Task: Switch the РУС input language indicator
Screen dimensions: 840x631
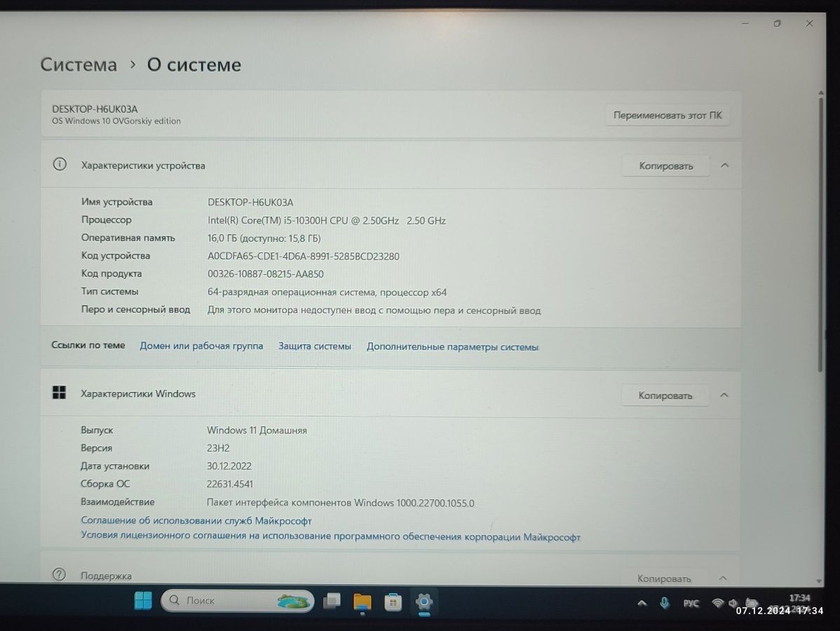Action: (691, 603)
